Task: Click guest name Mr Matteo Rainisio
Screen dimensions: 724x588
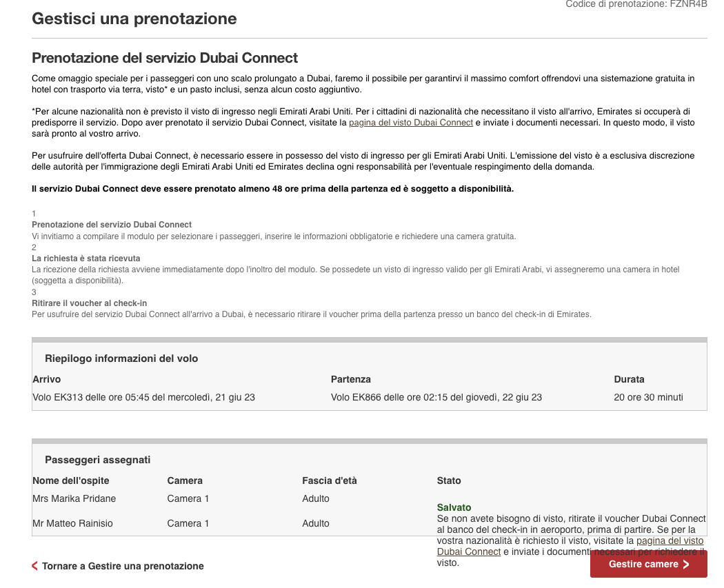Action: pyautogui.click(x=72, y=523)
